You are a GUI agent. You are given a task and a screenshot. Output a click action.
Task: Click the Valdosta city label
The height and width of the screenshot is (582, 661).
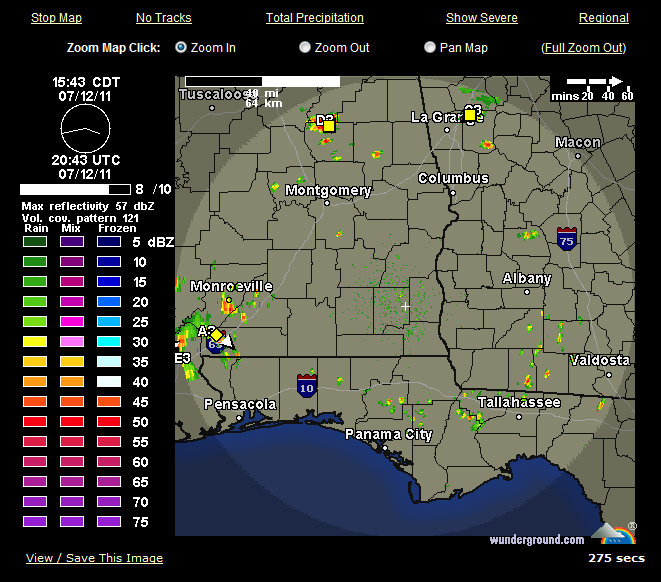tap(600, 360)
